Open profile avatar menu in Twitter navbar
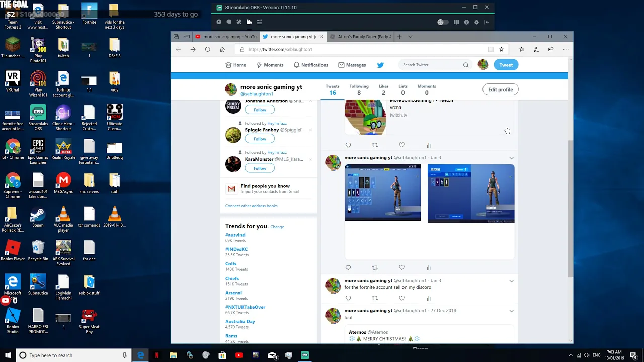The width and height of the screenshot is (644, 362). click(x=482, y=65)
